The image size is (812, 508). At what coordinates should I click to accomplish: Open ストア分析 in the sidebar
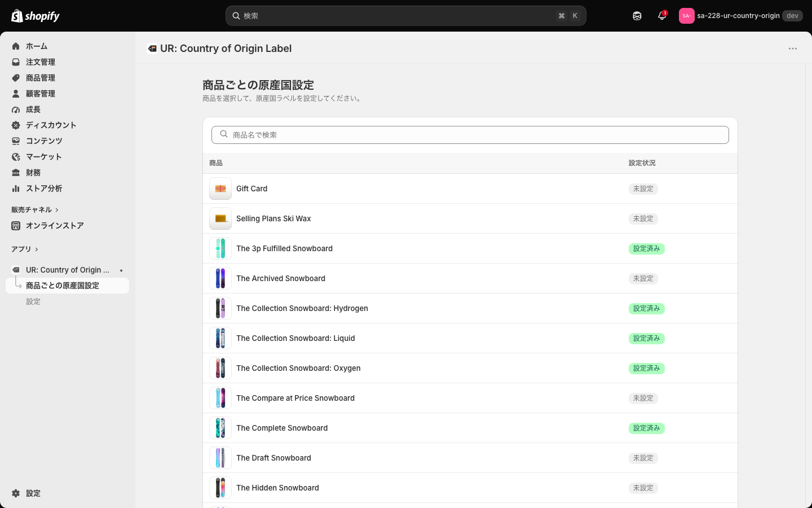[68, 189]
